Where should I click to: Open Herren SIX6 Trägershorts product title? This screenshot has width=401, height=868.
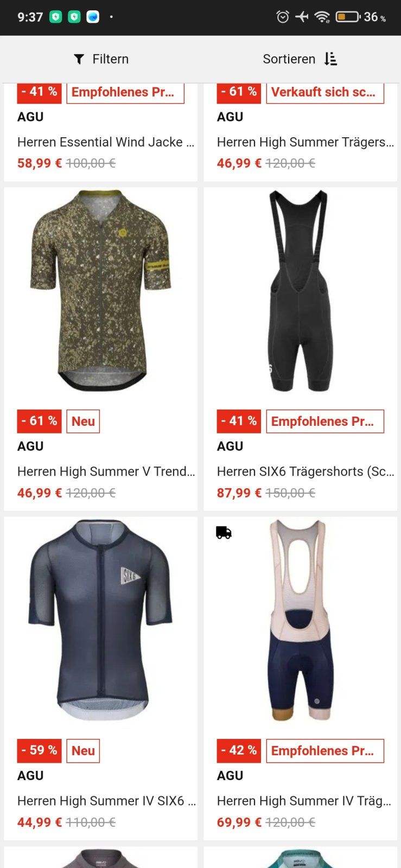[x=305, y=471]
